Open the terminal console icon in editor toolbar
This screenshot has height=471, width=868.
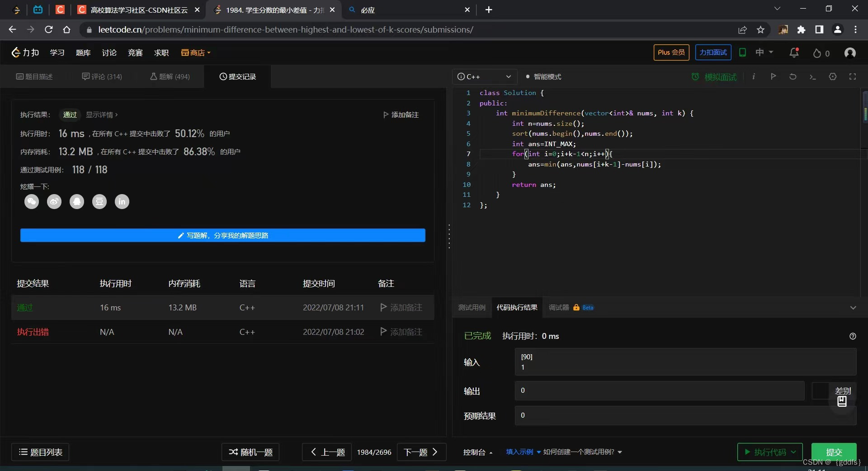click(x=813, y=77)
